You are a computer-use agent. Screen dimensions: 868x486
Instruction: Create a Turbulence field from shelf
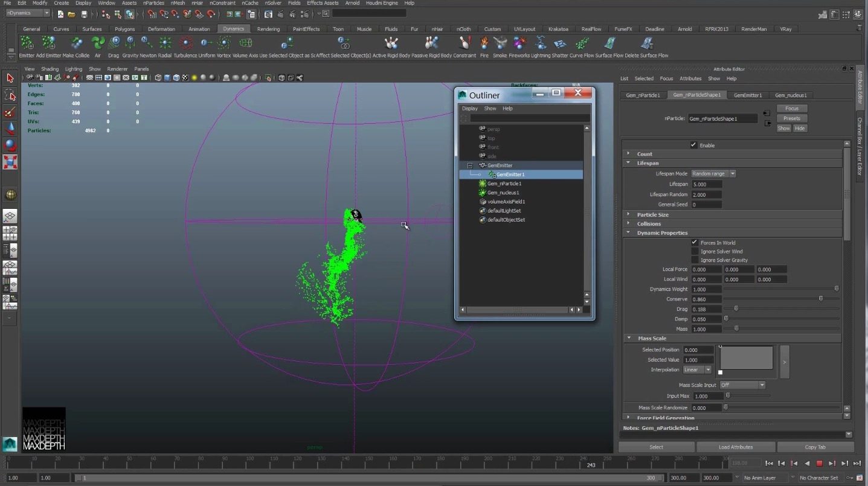(187, 43)
